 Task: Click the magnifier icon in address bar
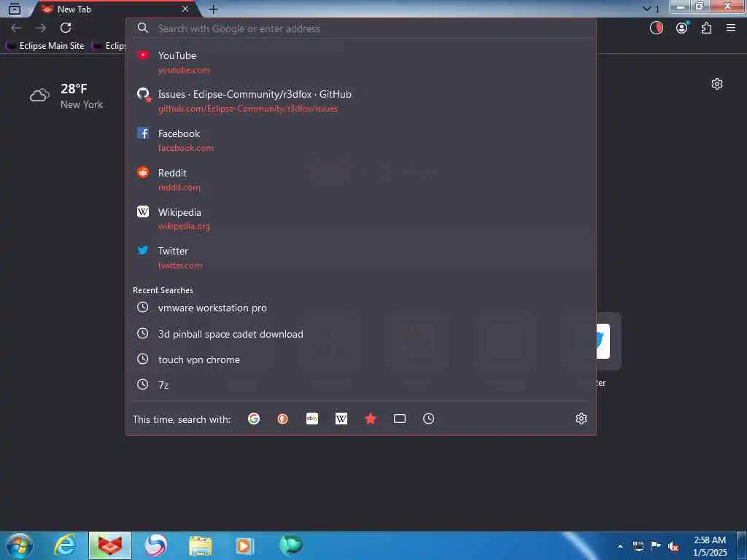[142, 28]
